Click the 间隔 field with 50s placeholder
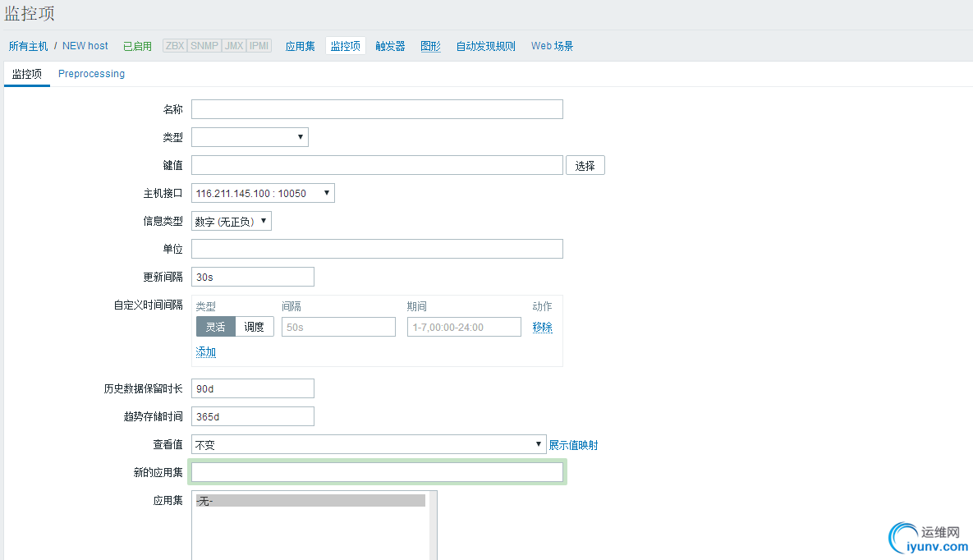The image size is (973, 560). click(338, 327)
